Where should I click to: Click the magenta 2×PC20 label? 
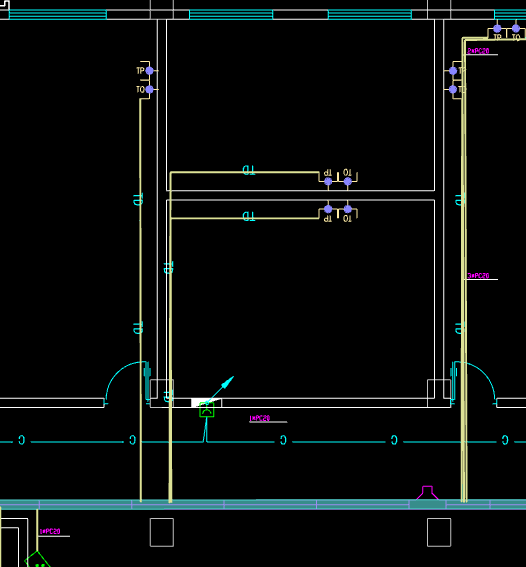point(478,51)
